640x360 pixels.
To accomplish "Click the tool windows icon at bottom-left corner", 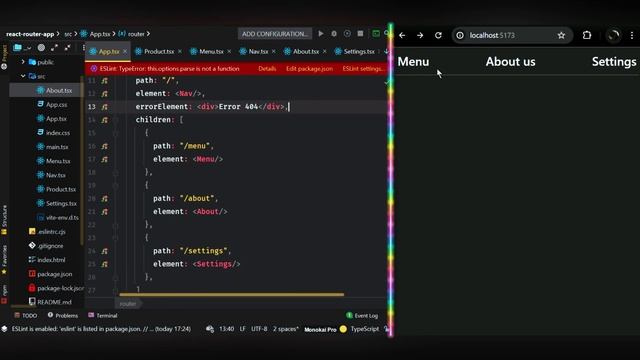I will [4, 329].
